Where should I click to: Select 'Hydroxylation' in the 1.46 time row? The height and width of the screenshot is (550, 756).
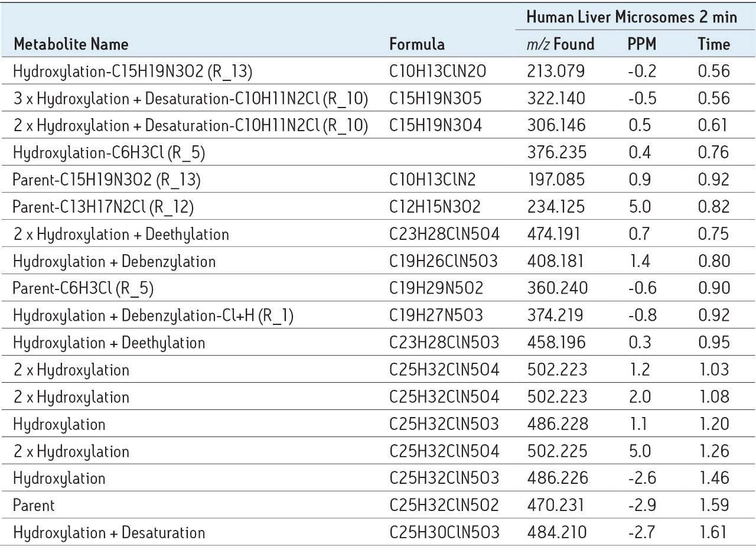(x=59, y=479)
